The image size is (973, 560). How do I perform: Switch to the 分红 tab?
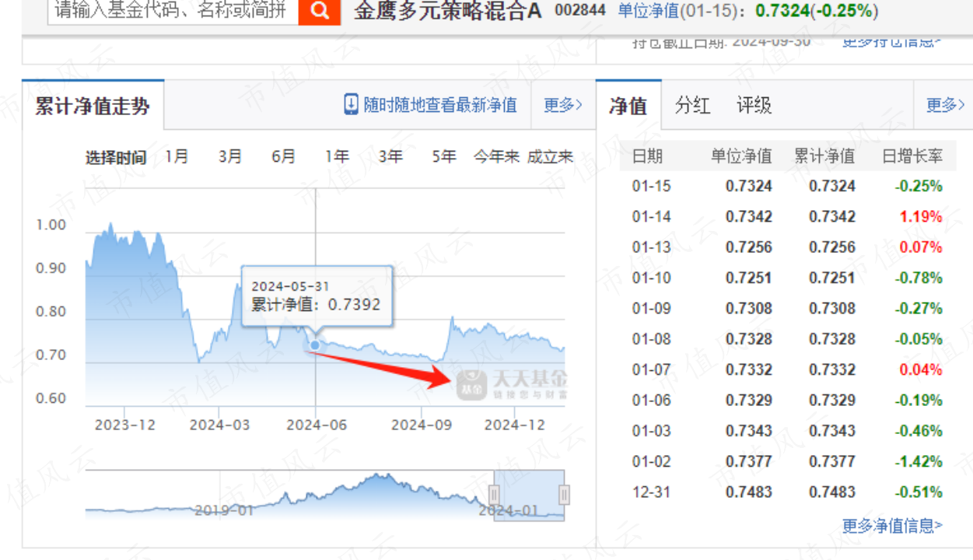tap(692, 105)
